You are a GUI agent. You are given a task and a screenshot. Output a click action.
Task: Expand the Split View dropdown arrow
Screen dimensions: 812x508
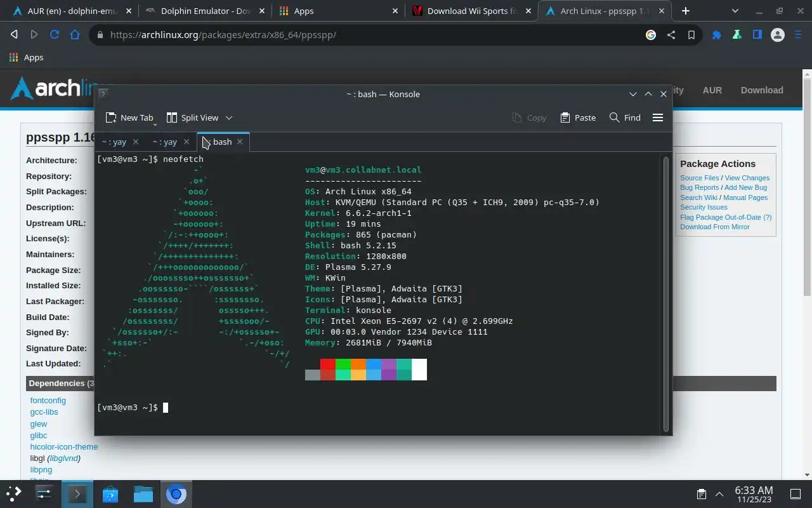pyautogui.click(x=229, y=117)
